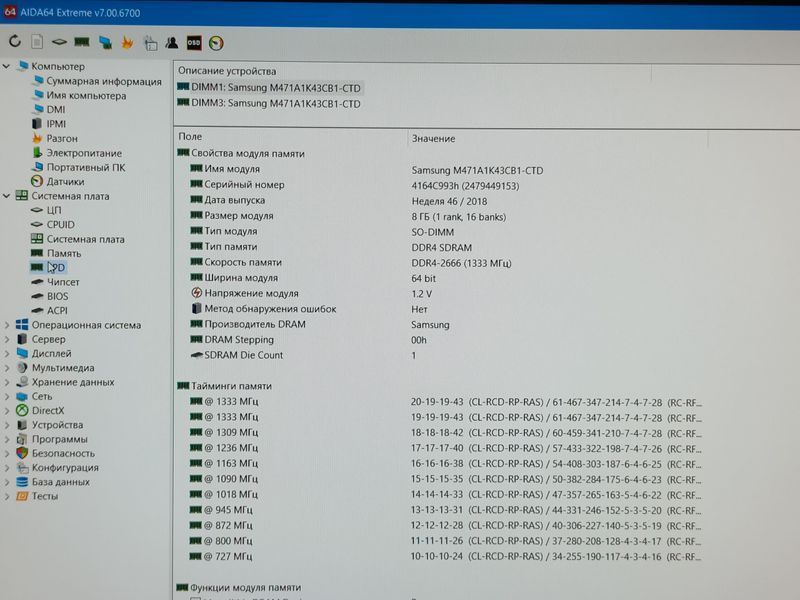Select Электропитание in sidebar
This screenshot has width=800, height=600.
coord(77,153)
